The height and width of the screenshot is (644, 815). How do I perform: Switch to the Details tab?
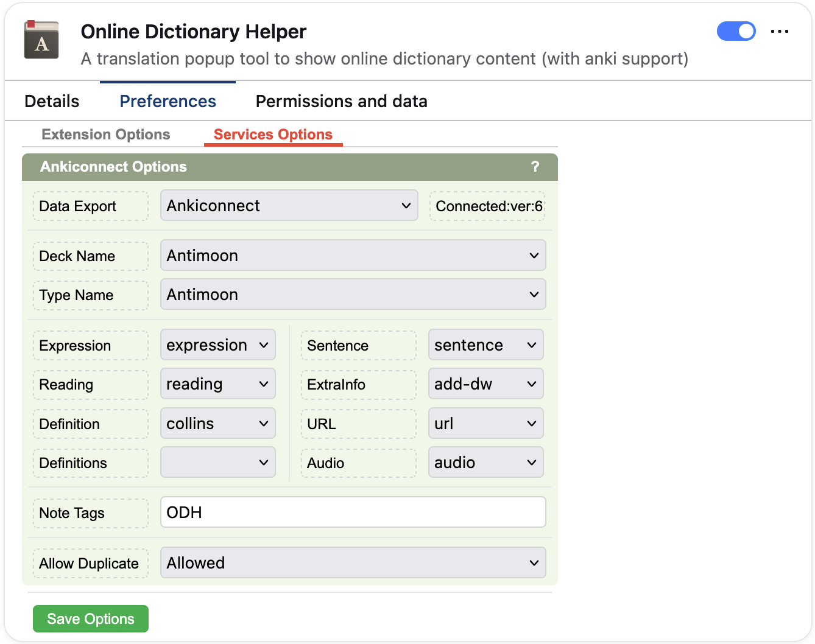[52, 101]
